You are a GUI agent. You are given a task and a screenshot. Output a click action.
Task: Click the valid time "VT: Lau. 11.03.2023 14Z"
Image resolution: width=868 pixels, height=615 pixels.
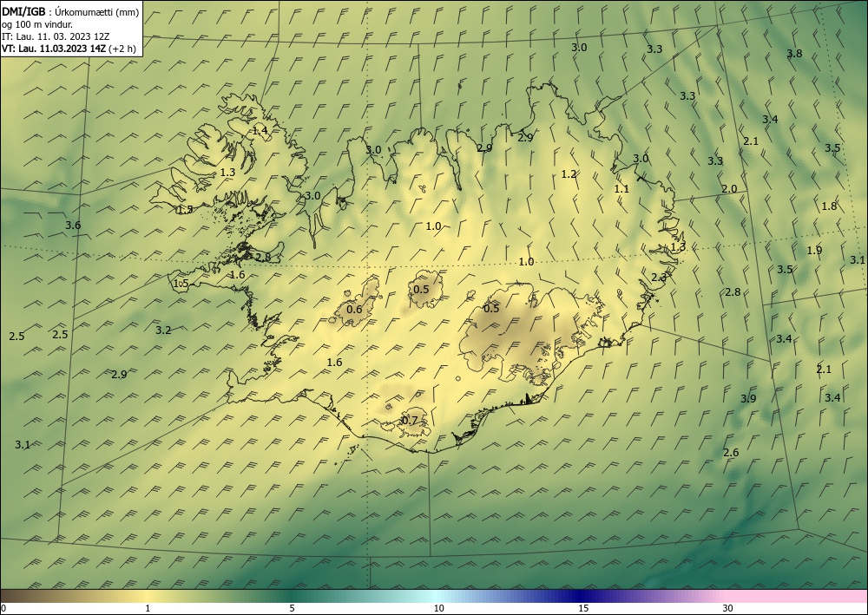pyautogui.click(x=54, y=49)
